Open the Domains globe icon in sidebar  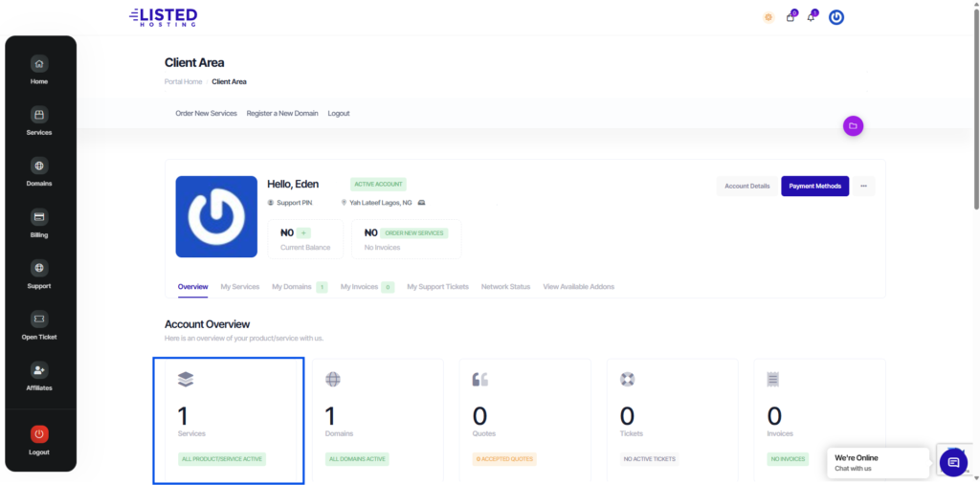[38, 165]
